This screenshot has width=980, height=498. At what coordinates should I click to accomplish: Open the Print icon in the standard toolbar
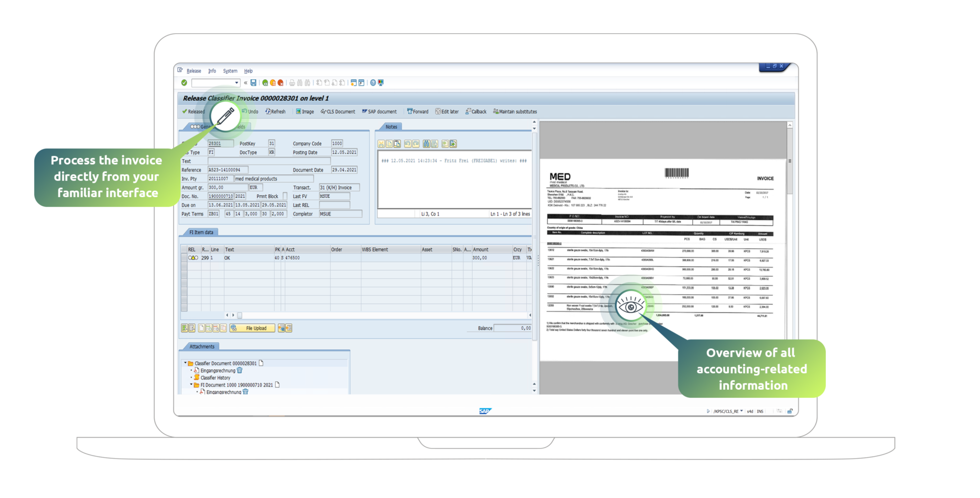291,83
